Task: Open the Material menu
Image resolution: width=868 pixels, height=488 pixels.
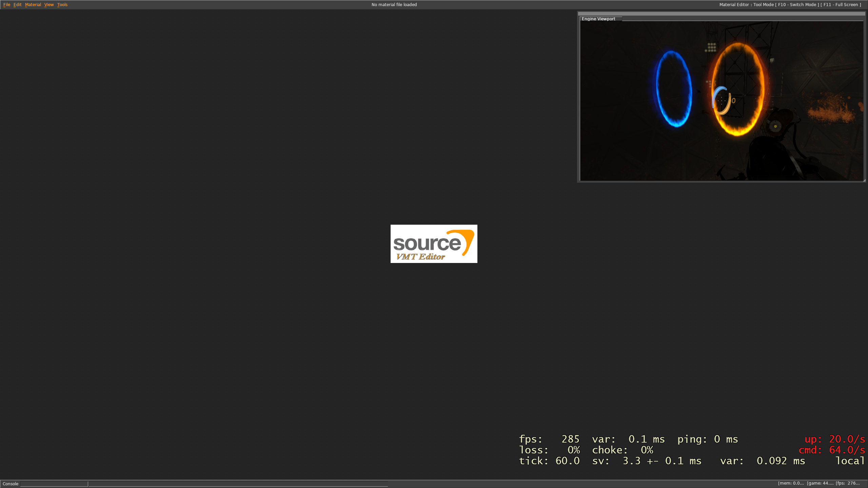Action: [33, 4]
